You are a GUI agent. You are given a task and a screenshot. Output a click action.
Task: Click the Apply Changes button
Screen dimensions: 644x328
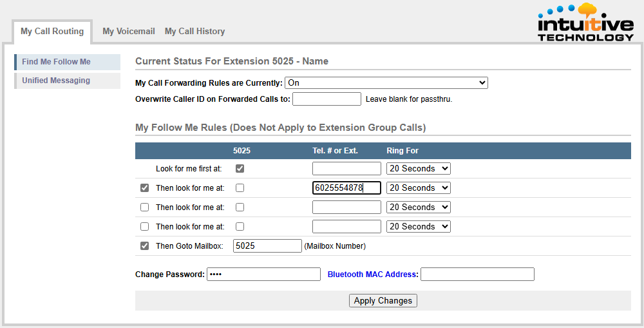click(383, 300)
